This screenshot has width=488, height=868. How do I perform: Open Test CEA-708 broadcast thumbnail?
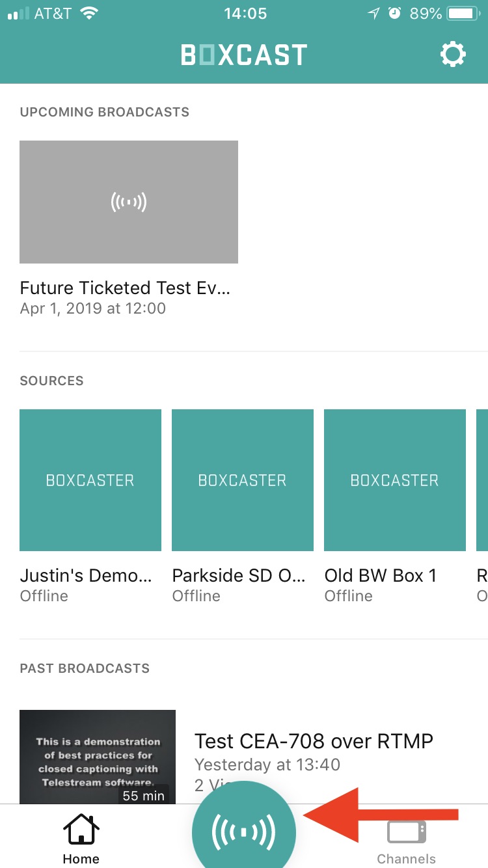click(x=98, y=756)
